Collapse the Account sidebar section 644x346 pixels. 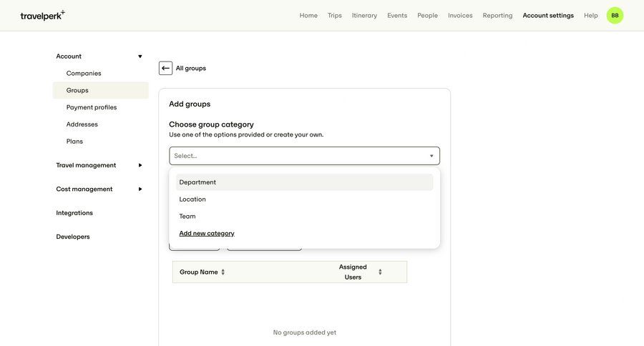tap(140, 56)
